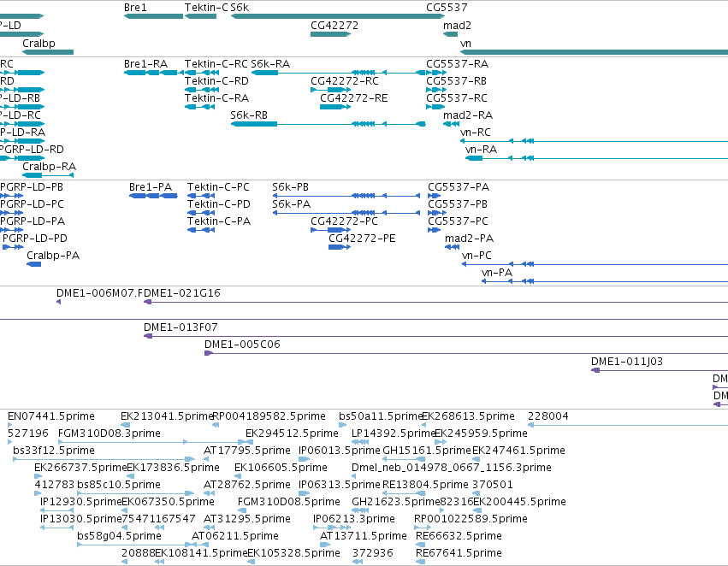Select the Tektin-C-RC transcript label

pos(216,64)
